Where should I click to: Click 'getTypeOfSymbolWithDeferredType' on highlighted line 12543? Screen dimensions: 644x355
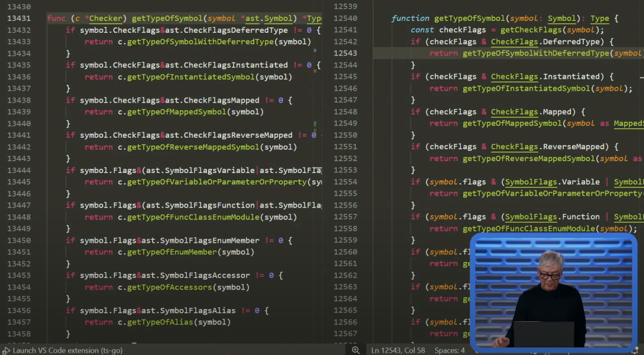pyautogui.click(x=536, y=54)
